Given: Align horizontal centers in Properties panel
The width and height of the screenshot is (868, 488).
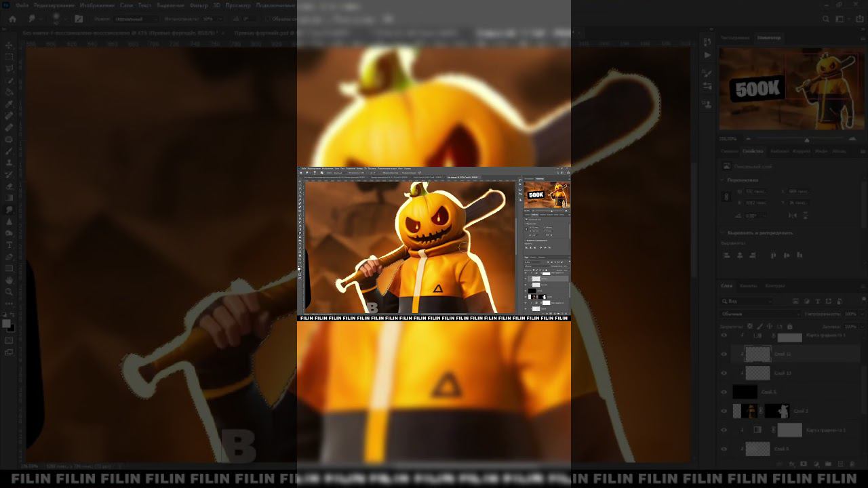Looking at the screenshot, I should tap(740, 256).
